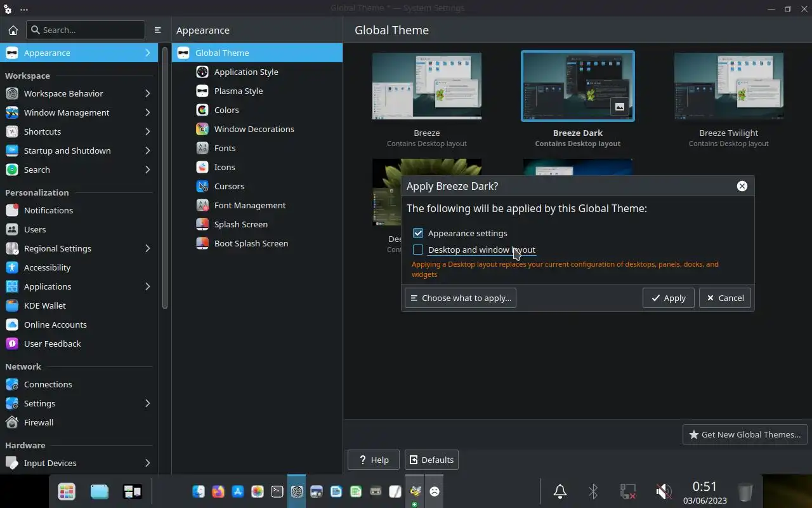The width and height of the screenshot is (812, 508).
Task: Open the notifications bell in the system tray
Action: click(x=560, y=491)
